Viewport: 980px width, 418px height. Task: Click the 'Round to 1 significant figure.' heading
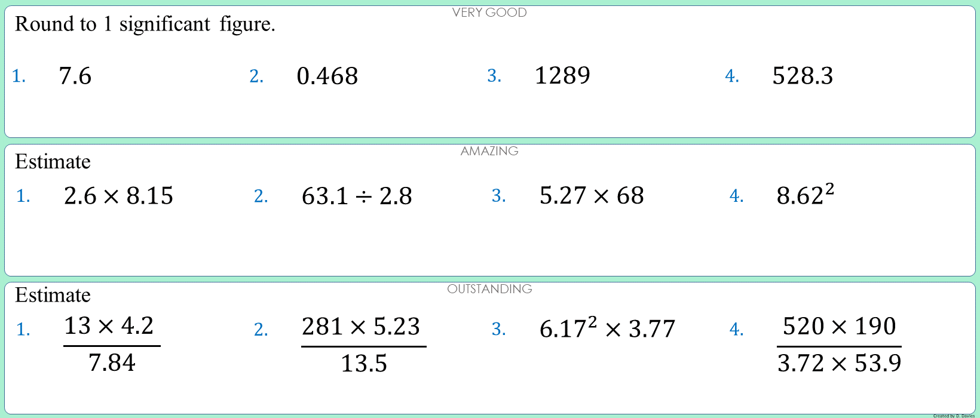click(x=145, y=24)
